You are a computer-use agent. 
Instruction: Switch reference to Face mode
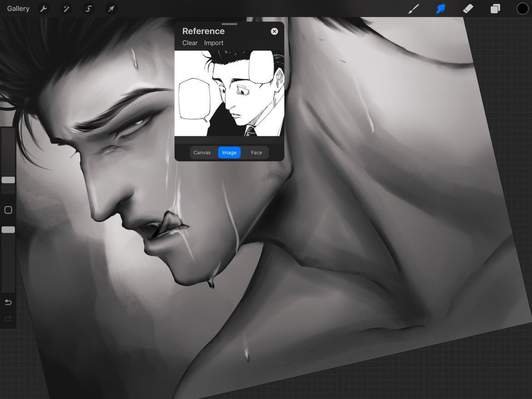pos(256,152)
